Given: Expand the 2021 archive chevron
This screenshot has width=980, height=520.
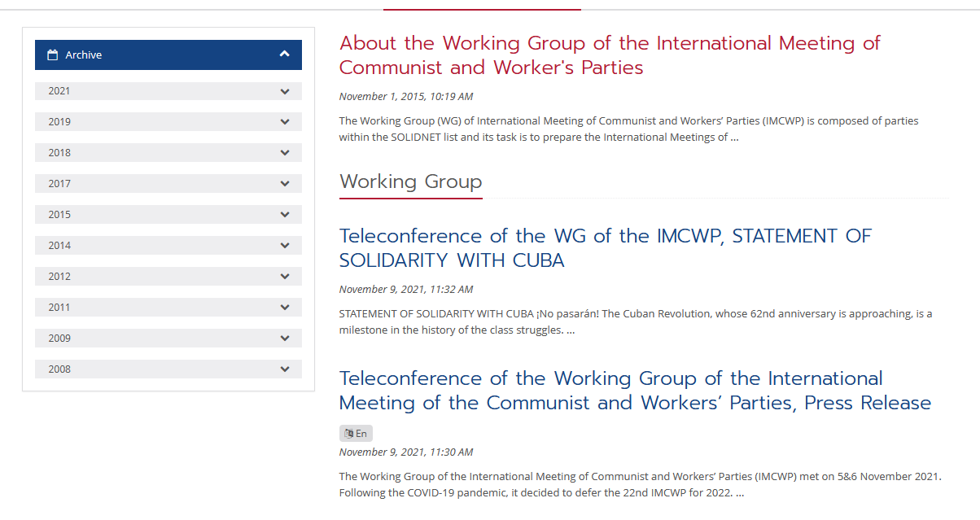Looking at the screenshot, I should (x=285, y=91).
